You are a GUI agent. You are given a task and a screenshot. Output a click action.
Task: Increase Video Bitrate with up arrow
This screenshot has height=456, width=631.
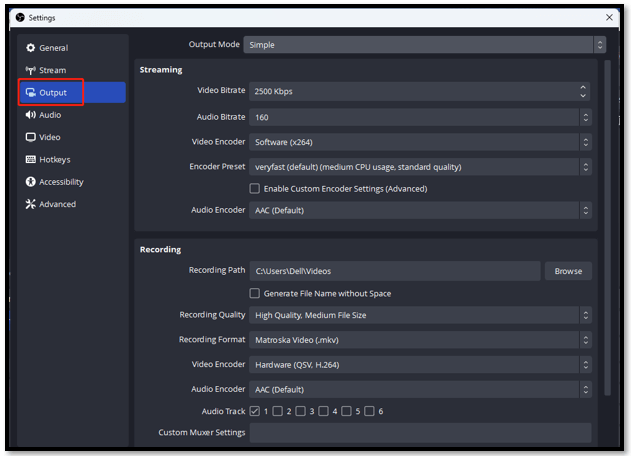583,87
